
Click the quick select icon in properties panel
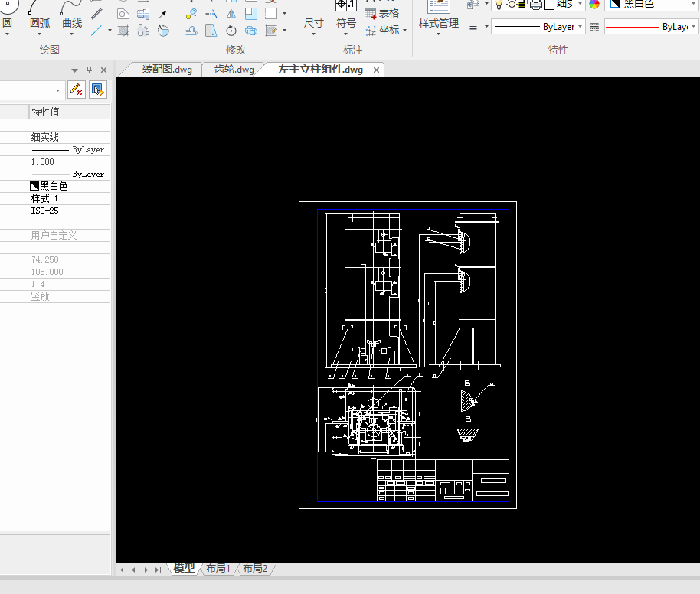pyautogui.click(x=98, y=90)
